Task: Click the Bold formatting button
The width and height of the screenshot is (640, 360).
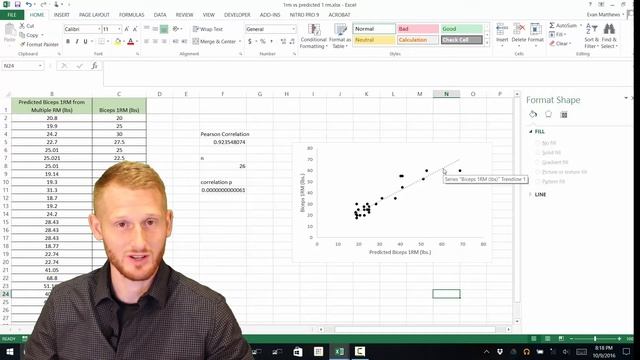Action: point(68,41)
